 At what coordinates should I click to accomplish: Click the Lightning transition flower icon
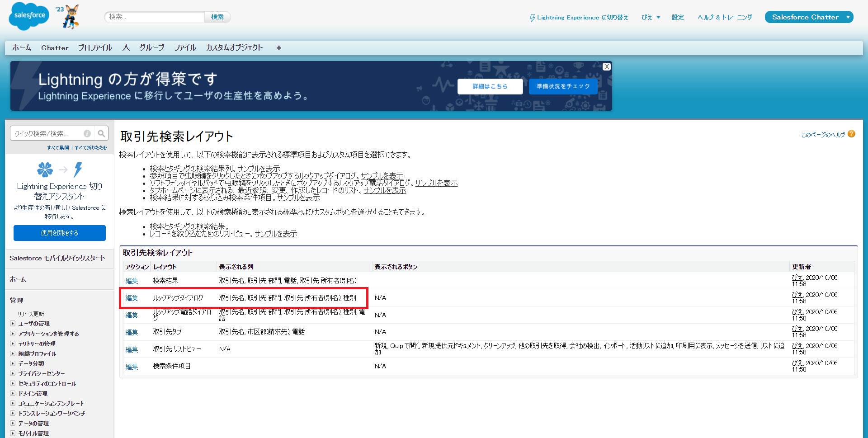pyautogui.click(x=45, y=170)
